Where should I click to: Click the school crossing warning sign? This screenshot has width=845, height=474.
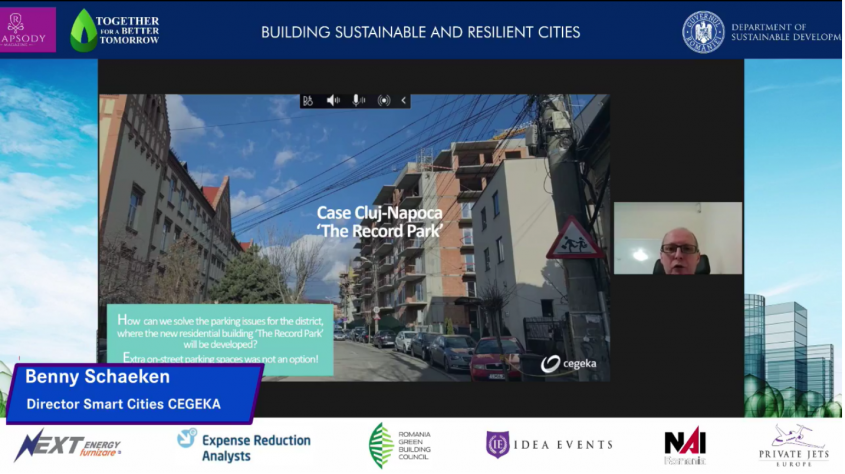574,239
